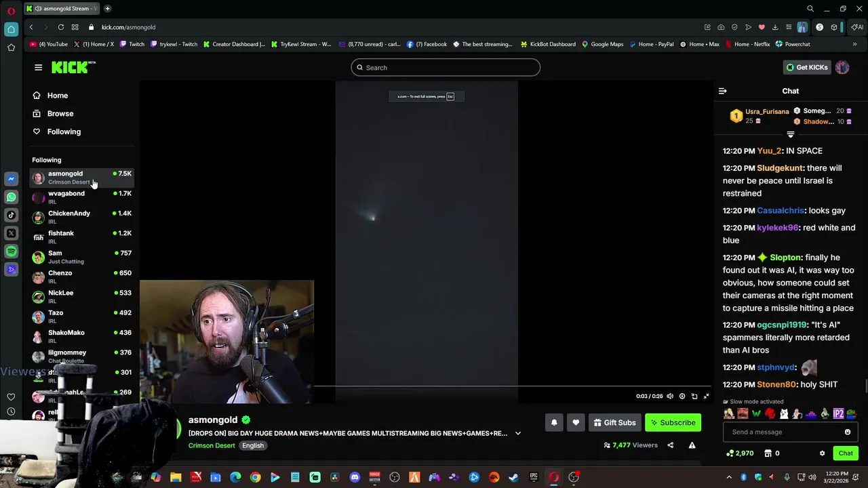Image resolution: width=868 pixels, height=488 pixels.
Task: Open Opera sidebar bookmarks heart
Action: (x=11, y=397)
